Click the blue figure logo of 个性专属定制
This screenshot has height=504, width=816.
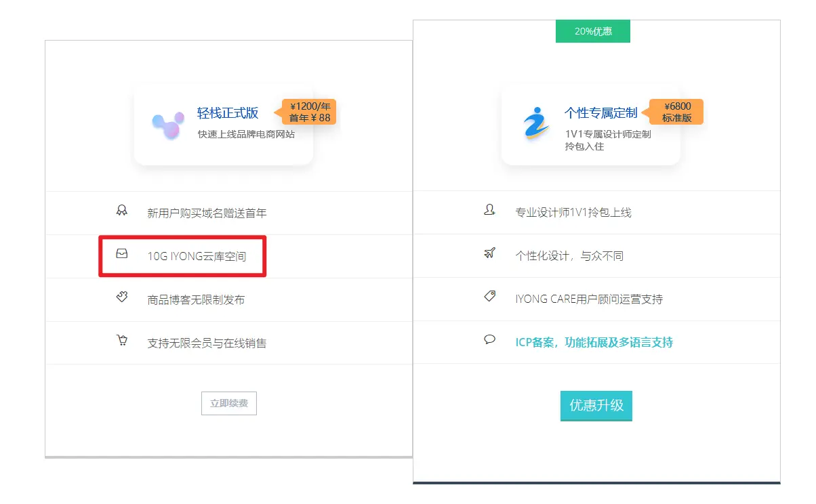tap(535, 123)
